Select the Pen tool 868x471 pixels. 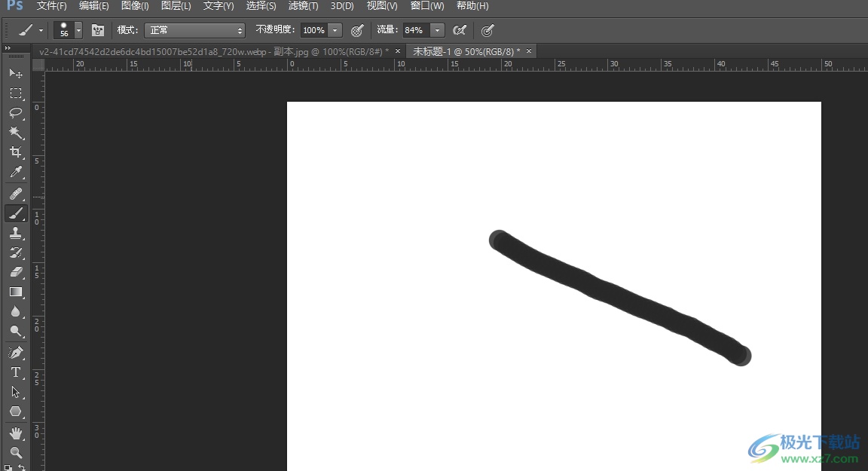coord(16,353)
